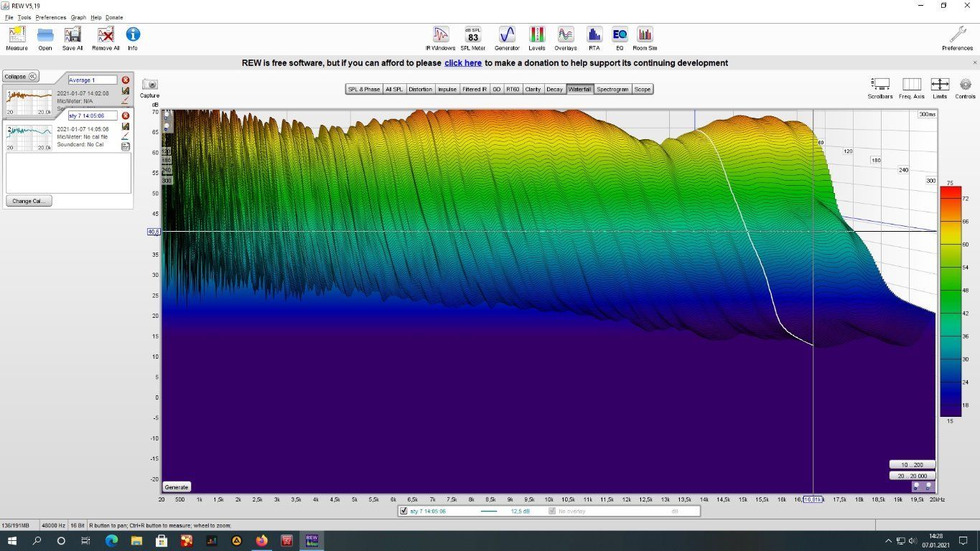Screen dimensions: 980x551
Task: Open Preferences wrench icon
Action: point(958,39)
